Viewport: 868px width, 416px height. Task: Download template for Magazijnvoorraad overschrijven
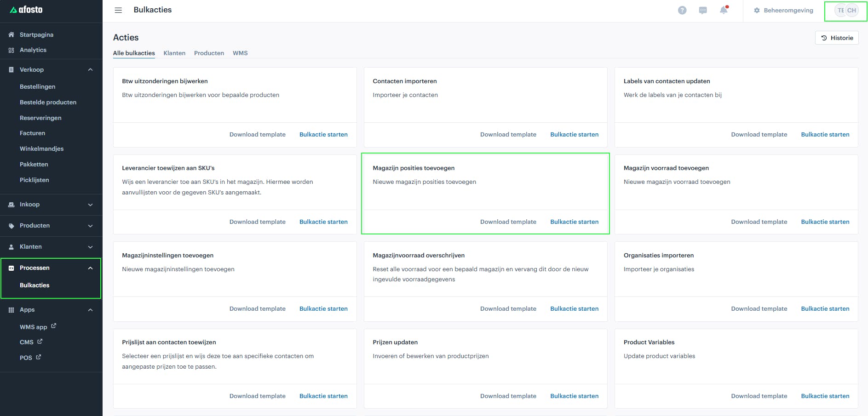pyautogui.click(x=508, y=309)
